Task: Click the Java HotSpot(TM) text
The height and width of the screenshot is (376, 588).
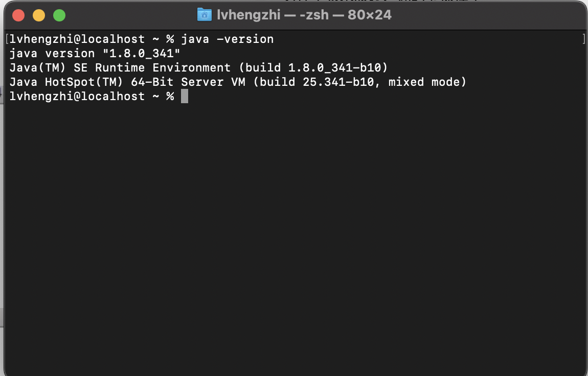Action: click(x=66, y=82)
